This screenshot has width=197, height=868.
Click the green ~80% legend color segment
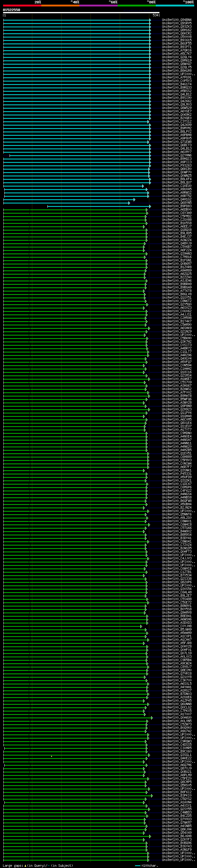coord(137,6)
